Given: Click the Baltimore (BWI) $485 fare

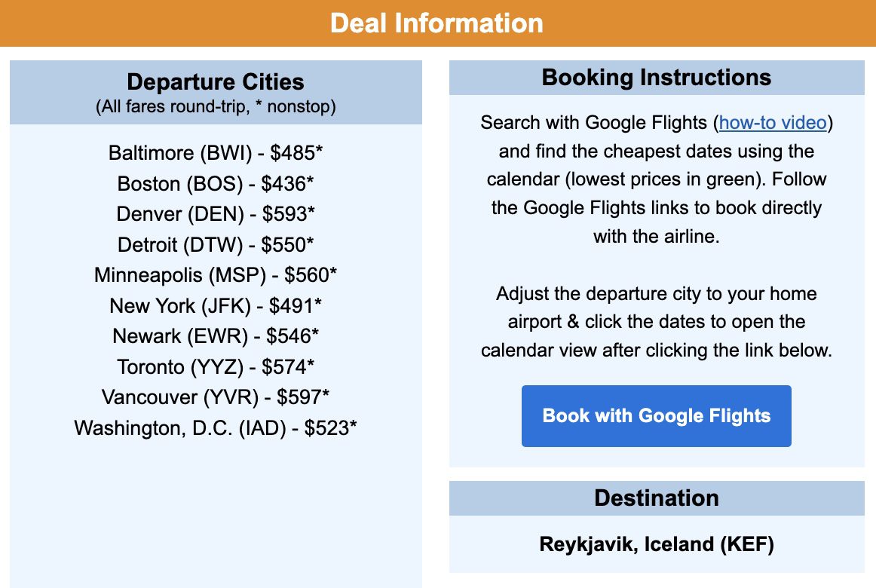Looking at the screenshot, I should (x=216, y=153).
